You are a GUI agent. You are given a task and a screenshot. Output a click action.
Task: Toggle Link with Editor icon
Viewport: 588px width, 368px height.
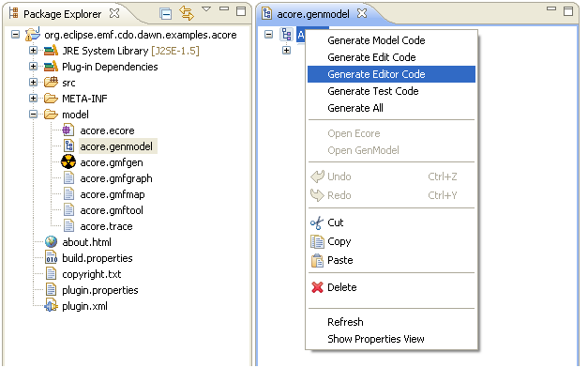click(187, 13)
